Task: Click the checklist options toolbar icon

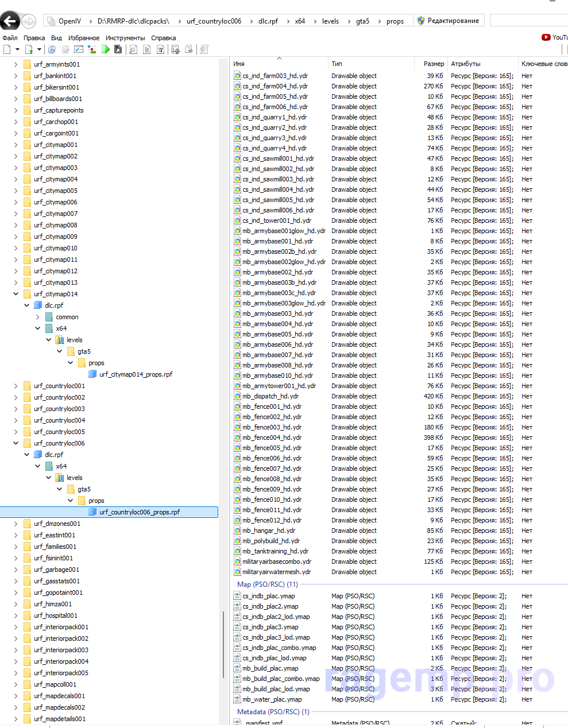Action: pos(79,49)
